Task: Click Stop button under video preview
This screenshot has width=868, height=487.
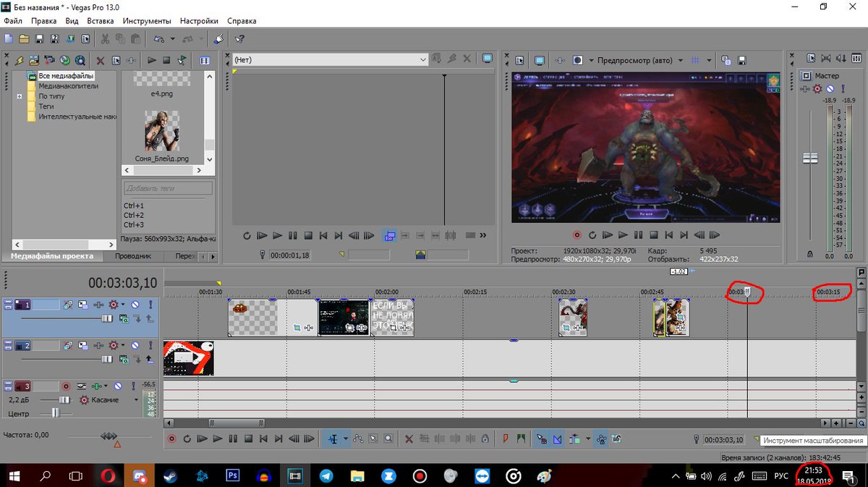Action: pyautogui.click(x=653, y=235)
